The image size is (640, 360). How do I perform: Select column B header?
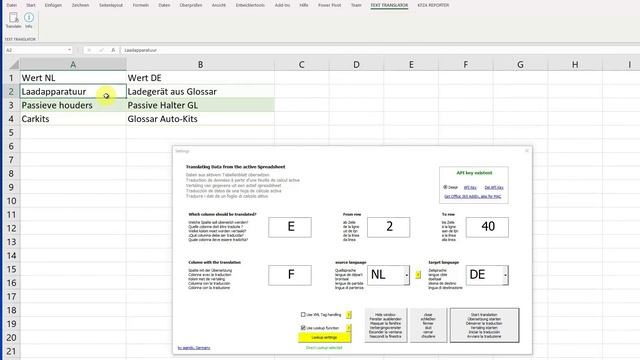[200, 64]
